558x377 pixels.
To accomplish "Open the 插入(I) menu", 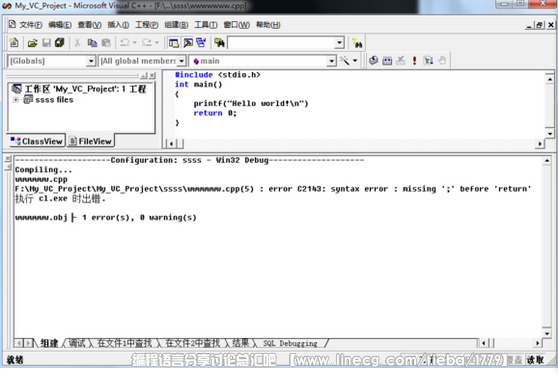I will [118, 25].
